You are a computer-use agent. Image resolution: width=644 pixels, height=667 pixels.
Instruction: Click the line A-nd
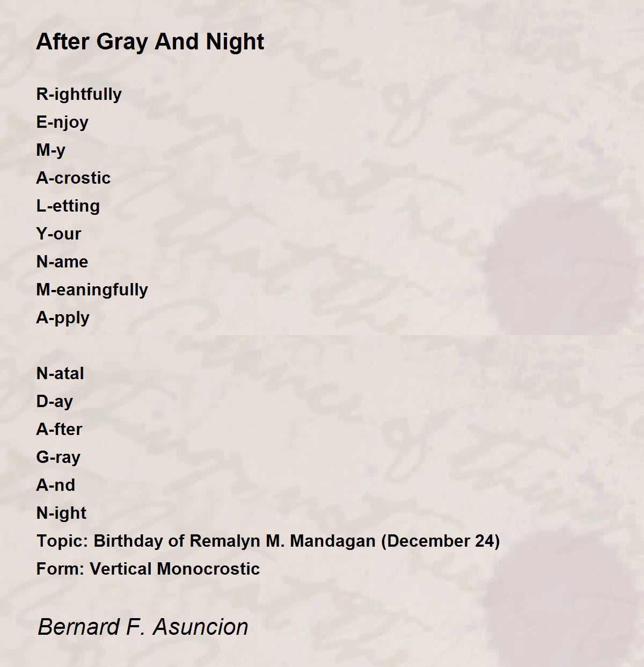click(x=56, y=485)
